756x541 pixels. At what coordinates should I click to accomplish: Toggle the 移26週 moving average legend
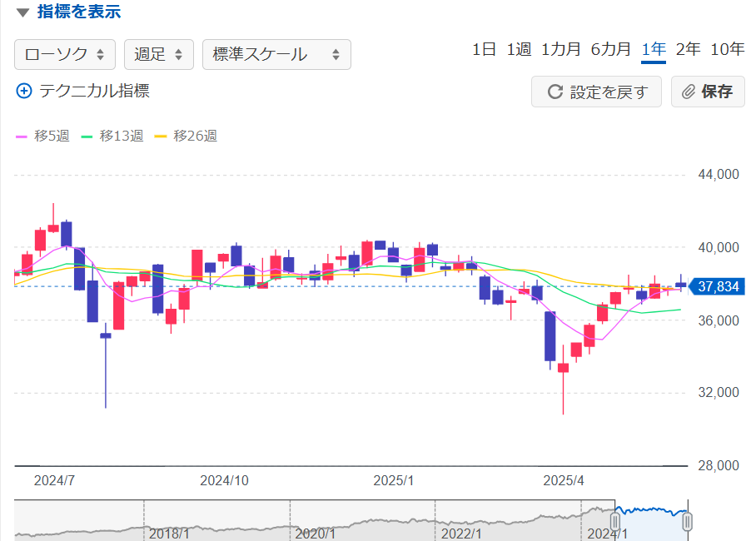[x=186, y=136]
